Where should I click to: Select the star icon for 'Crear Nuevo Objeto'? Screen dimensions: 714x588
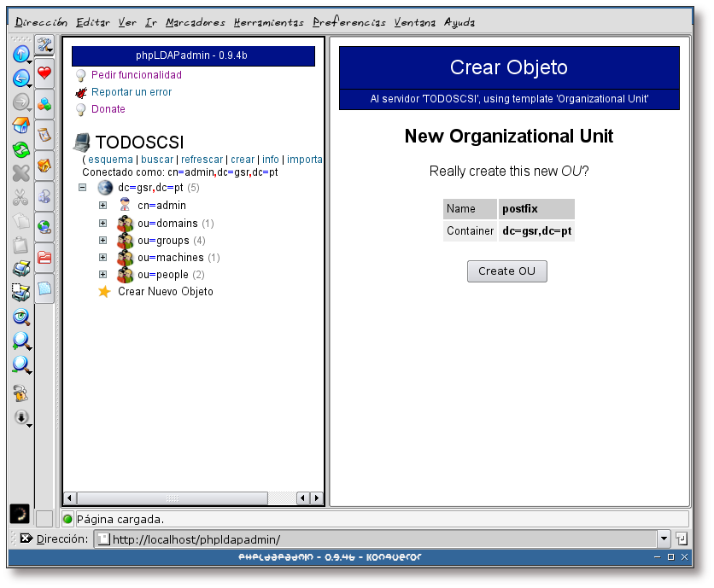click(x=104, y=291)
